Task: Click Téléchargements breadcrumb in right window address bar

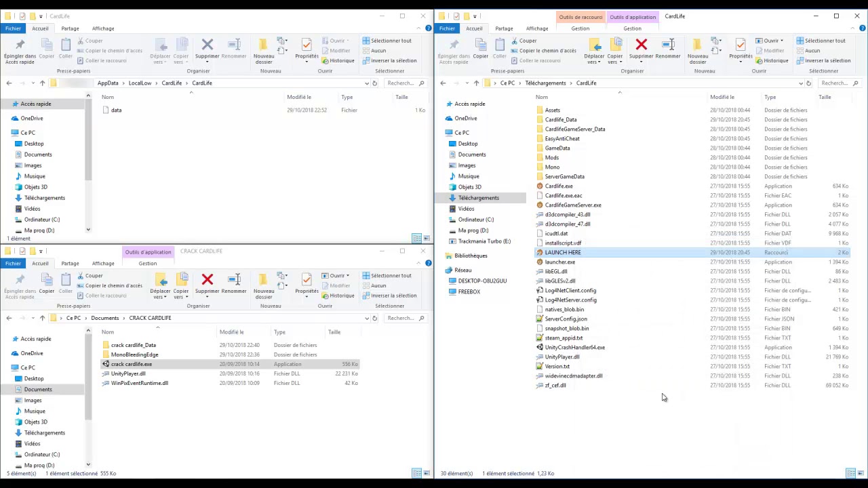Action: [x=545, y=83]
